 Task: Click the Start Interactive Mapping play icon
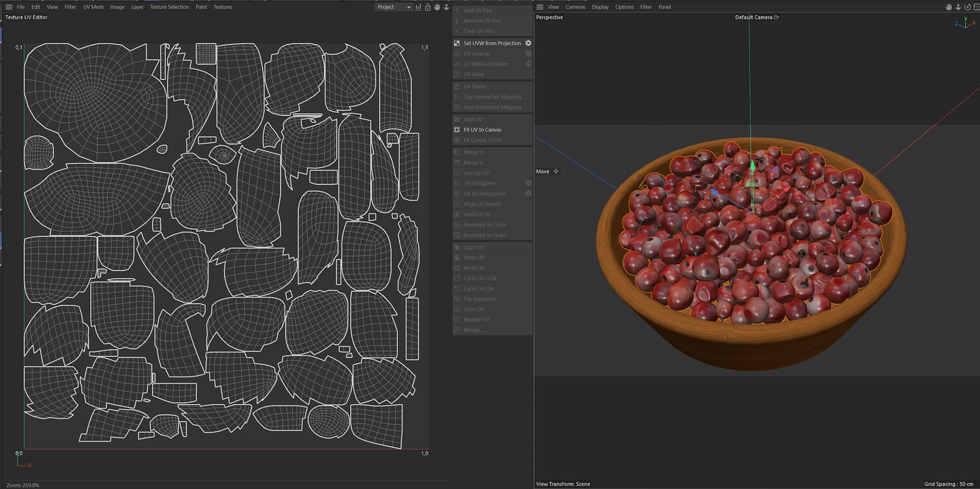457,97
